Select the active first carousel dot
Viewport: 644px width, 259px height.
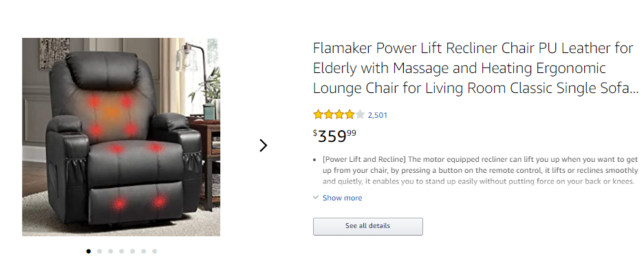coord(88,251)
